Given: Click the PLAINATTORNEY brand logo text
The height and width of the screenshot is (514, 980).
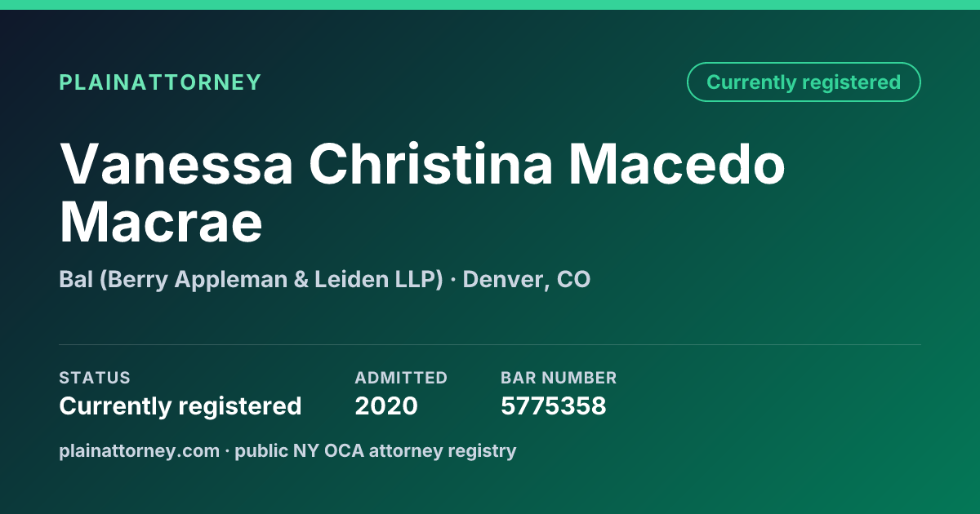Looking at the screenshot, I should pyautogui.click(x=160, y=82).
